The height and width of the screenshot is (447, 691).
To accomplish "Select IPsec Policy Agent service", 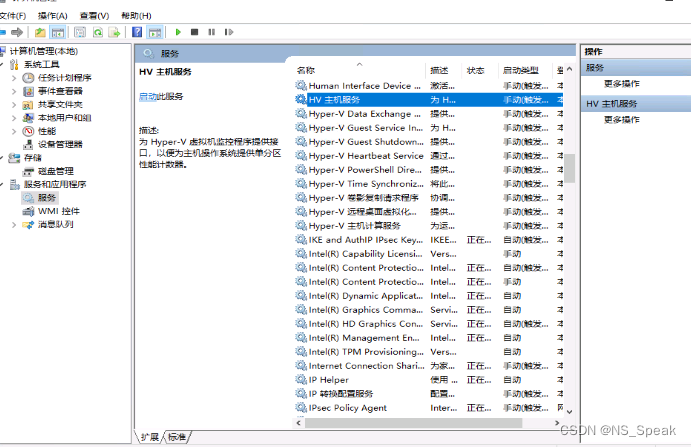I will point(429,408).
